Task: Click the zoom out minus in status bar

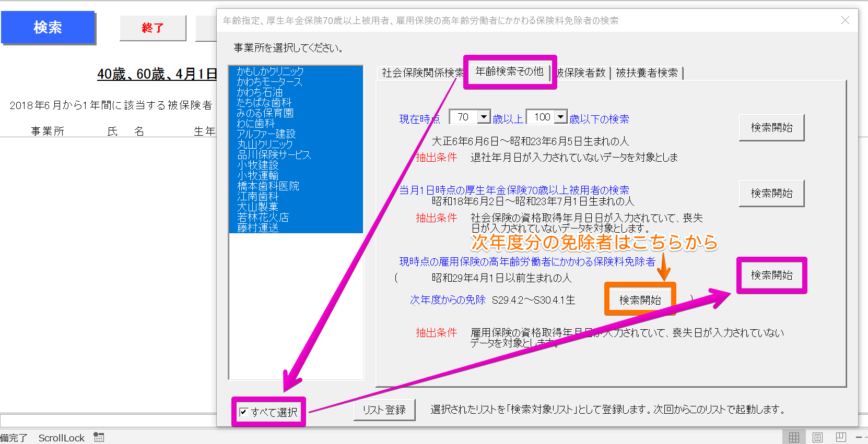Action: [859, 437]
